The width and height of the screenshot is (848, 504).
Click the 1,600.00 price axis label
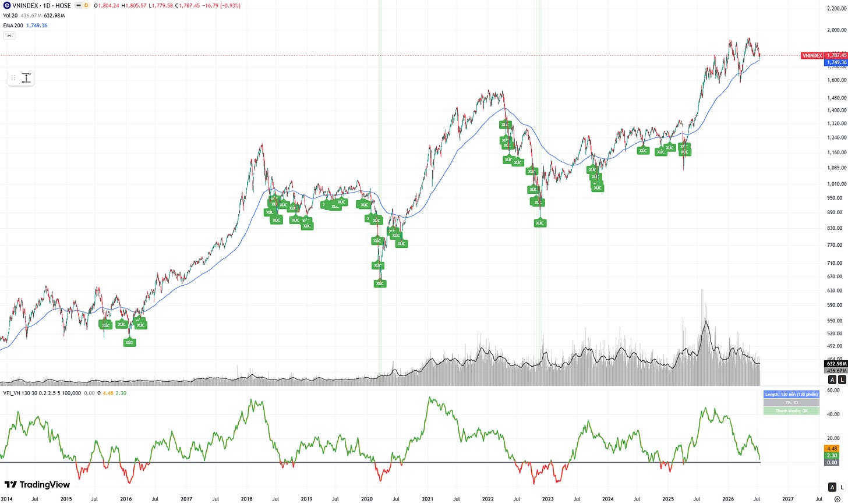pos(836,80)
